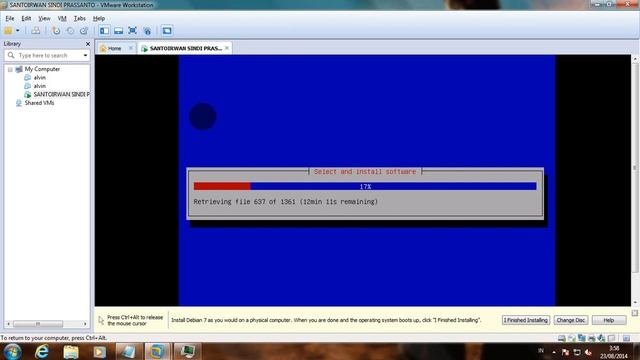Screen dimensions: 640x360
Task: Click the 'Retrieving file 637 of 1361' text
Action: 285,202
